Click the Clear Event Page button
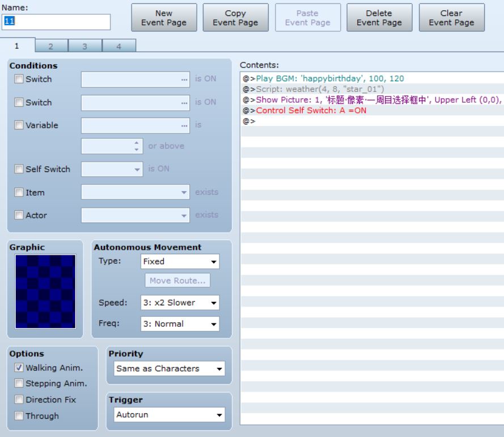This screenshot has width=504, height=437. point(452,18)
